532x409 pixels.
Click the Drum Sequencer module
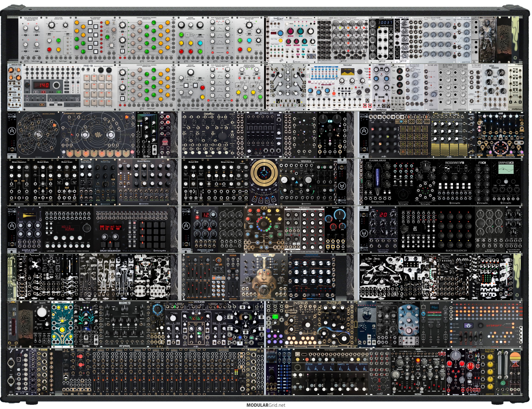132,230
